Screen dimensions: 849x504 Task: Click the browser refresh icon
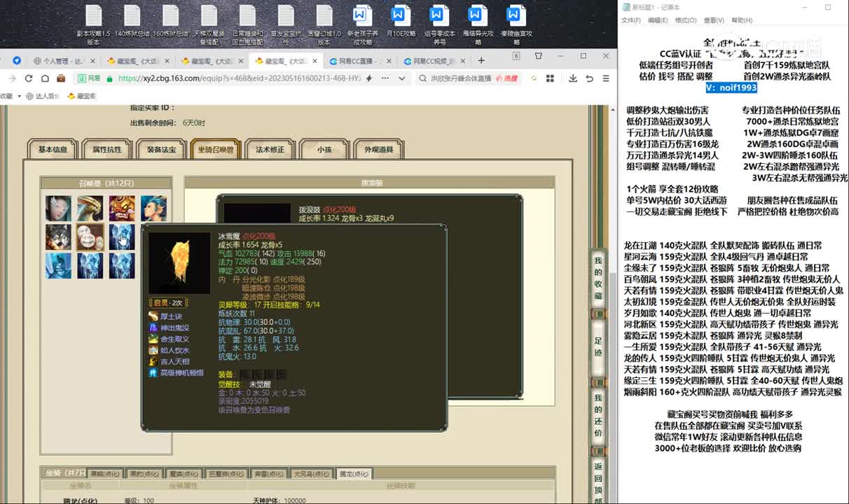click(29, 78)
